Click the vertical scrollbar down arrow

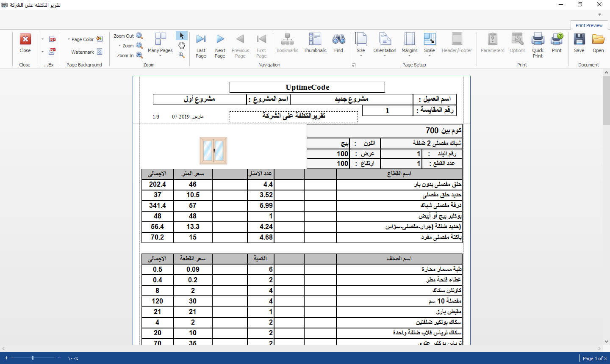click(606, 341)
